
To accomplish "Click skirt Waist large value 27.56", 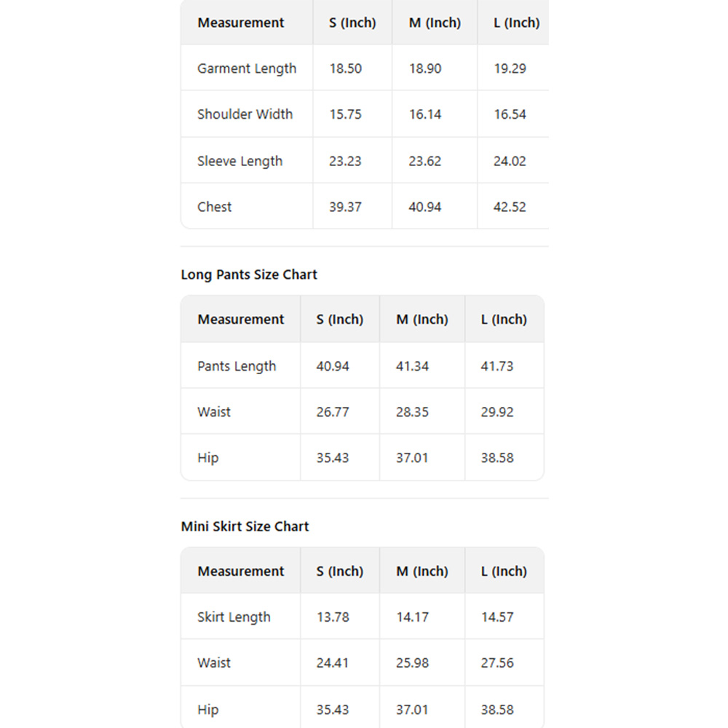I will click(497, 663).
